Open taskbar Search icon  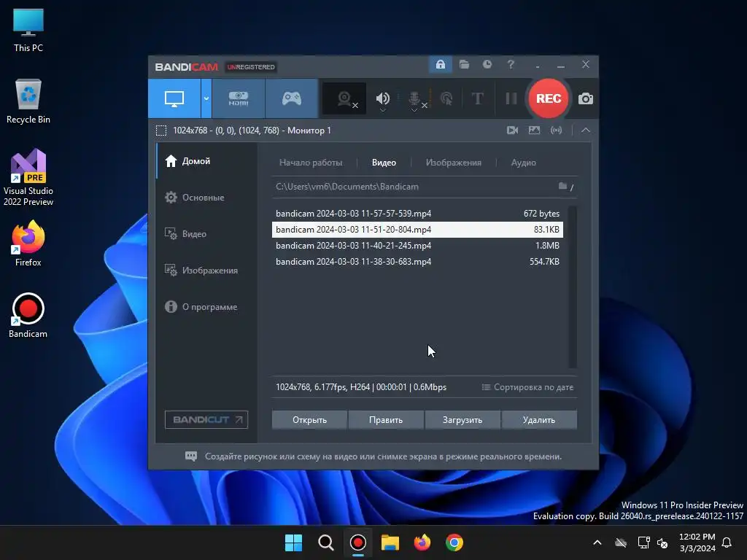[x=326, y=542]
